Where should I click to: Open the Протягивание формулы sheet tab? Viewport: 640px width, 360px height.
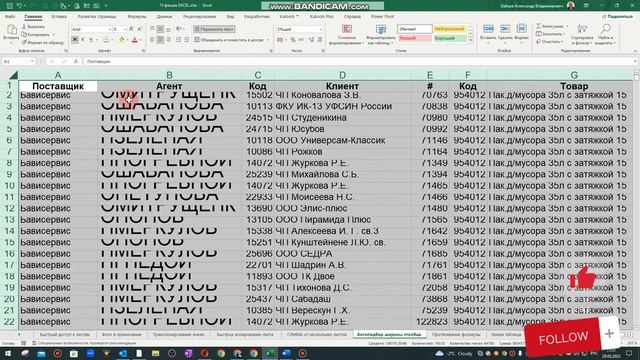tap(456, 334)
